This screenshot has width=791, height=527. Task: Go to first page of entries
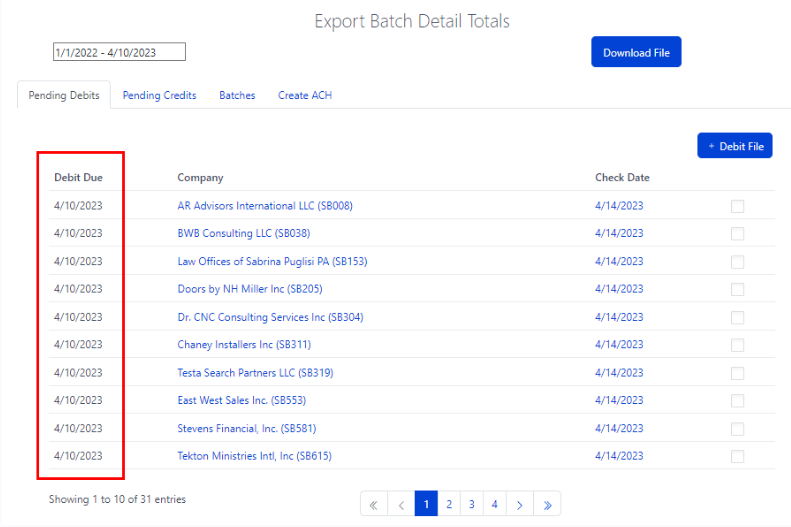click(374, 504)
